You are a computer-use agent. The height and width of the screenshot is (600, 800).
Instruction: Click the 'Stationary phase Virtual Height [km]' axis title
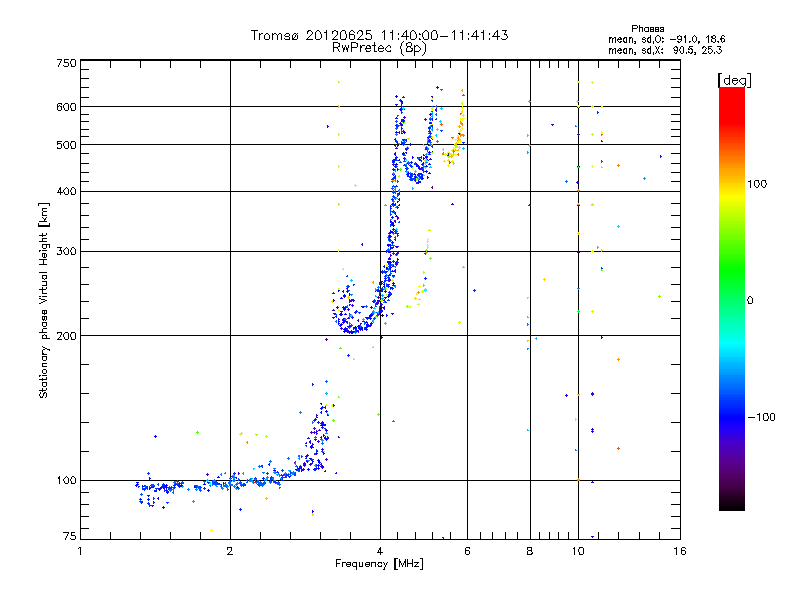click(44, 300)
